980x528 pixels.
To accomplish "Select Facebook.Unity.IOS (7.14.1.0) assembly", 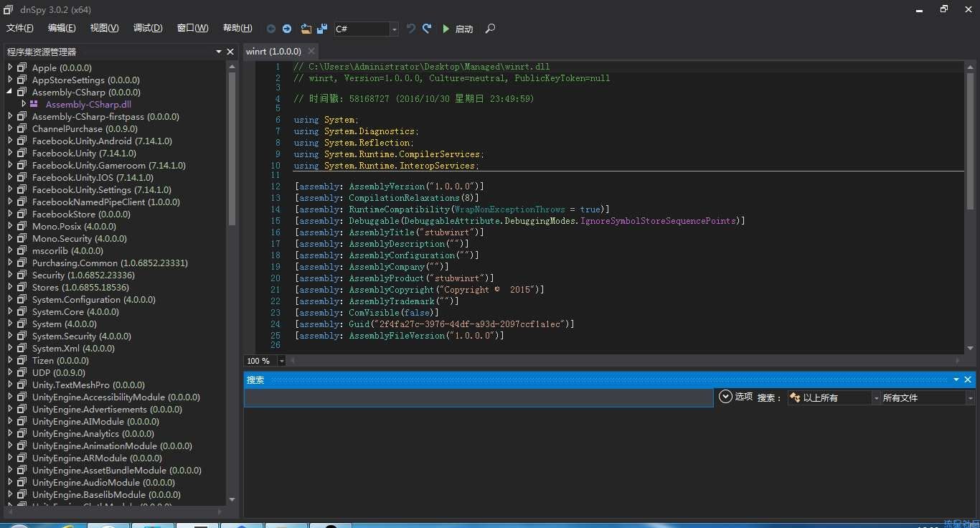I will point(93,177).
